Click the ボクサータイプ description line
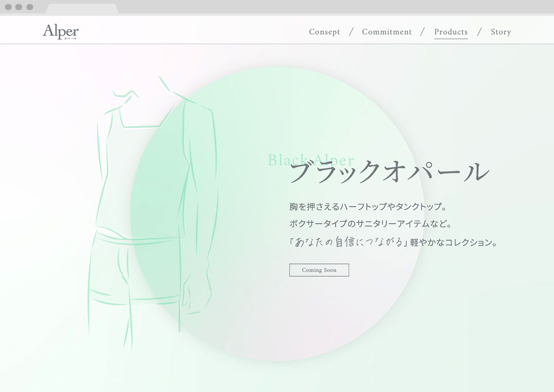Image resolution: width=554 pixels, height=392 pixels. pos(370,223)
